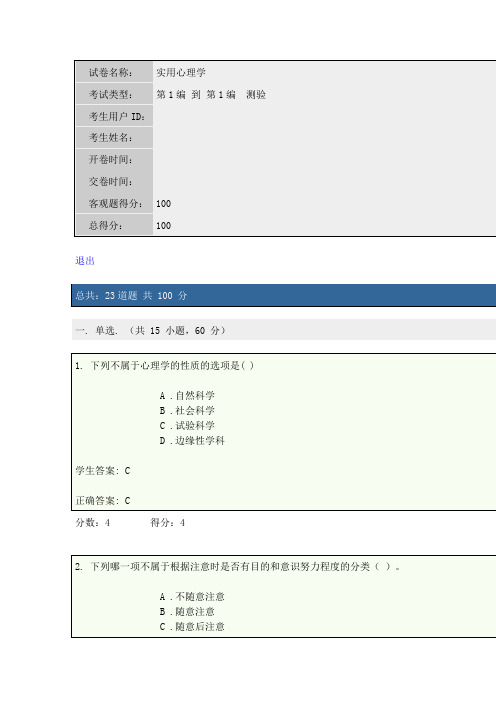Select option C 随意后注意
The width and height of the screenshot is (496, 702).
[x=192, y=627]
